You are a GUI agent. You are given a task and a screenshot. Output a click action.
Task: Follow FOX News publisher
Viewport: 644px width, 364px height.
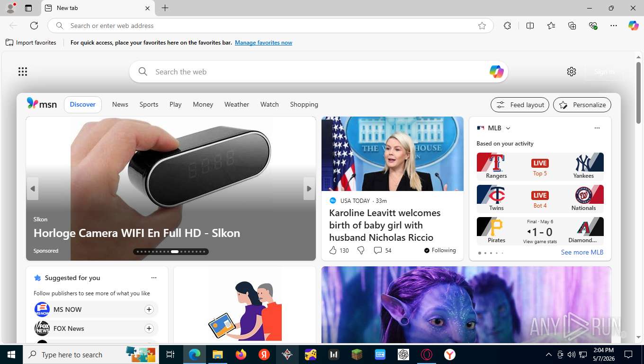[x=149, y=328]
